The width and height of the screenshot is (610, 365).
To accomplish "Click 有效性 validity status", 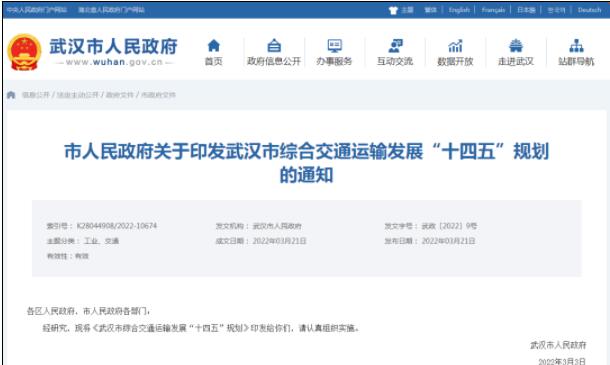I will coord(68,256).
